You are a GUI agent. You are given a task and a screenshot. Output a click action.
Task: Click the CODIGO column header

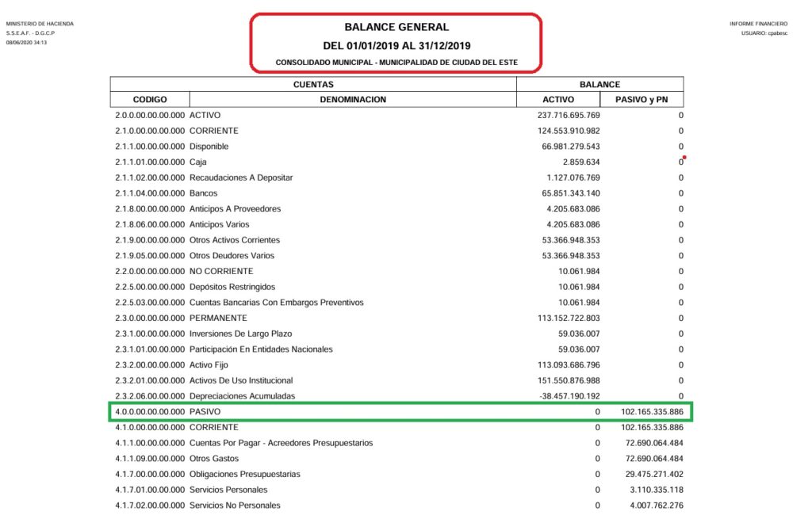pos(150,99)
